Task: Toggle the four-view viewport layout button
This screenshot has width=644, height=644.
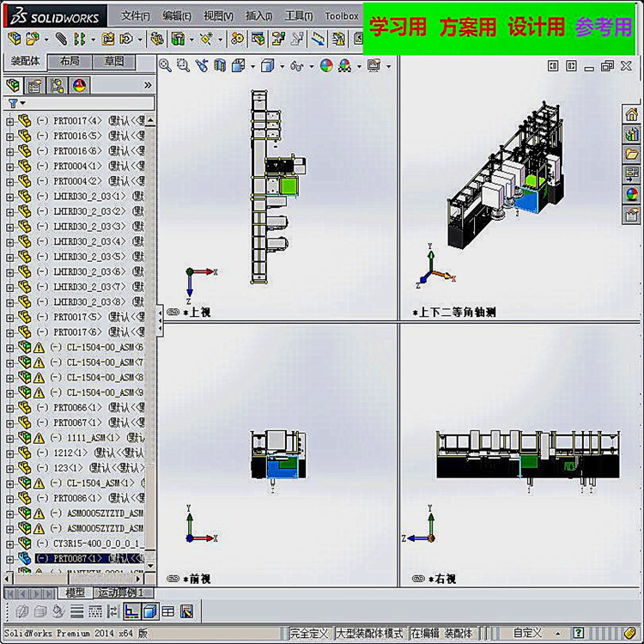Action: 168,611
